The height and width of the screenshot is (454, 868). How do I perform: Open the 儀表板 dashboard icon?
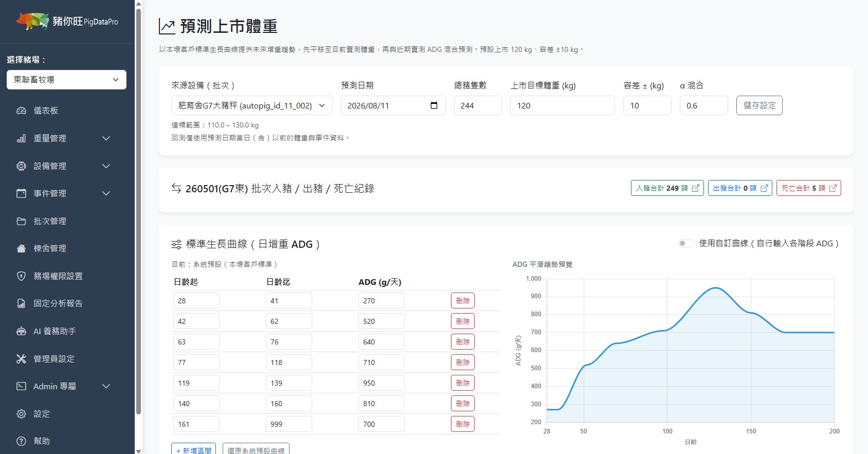pos(21,111)
